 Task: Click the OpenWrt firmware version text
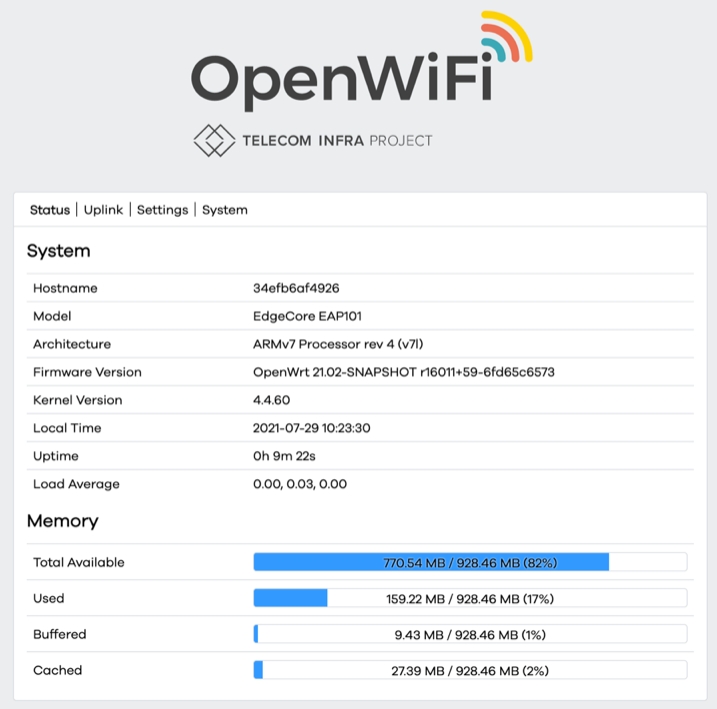point(404,372)
